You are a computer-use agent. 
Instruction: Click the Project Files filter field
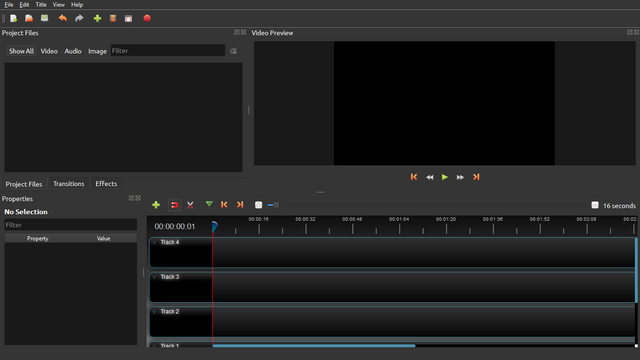[x=168, y=51]
